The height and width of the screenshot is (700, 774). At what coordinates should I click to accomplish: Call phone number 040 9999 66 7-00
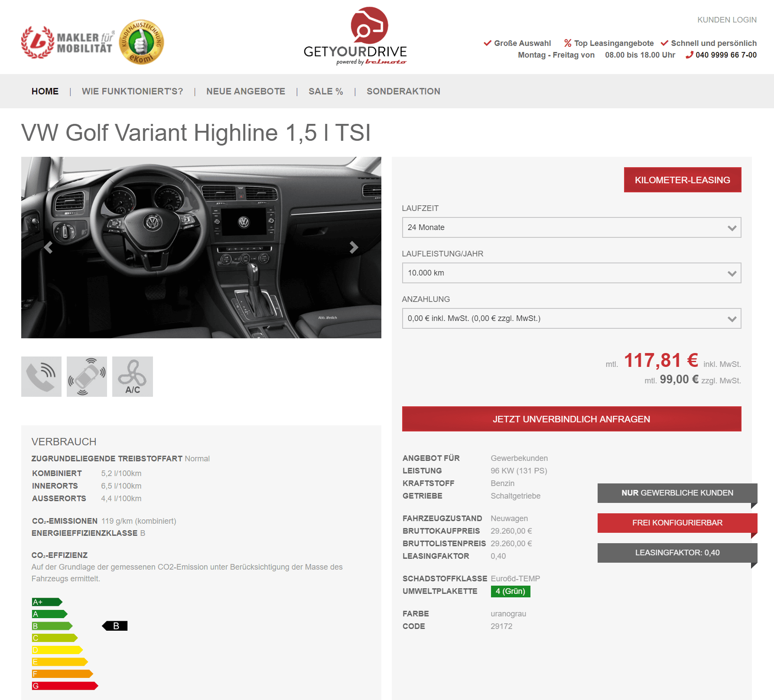726,55
